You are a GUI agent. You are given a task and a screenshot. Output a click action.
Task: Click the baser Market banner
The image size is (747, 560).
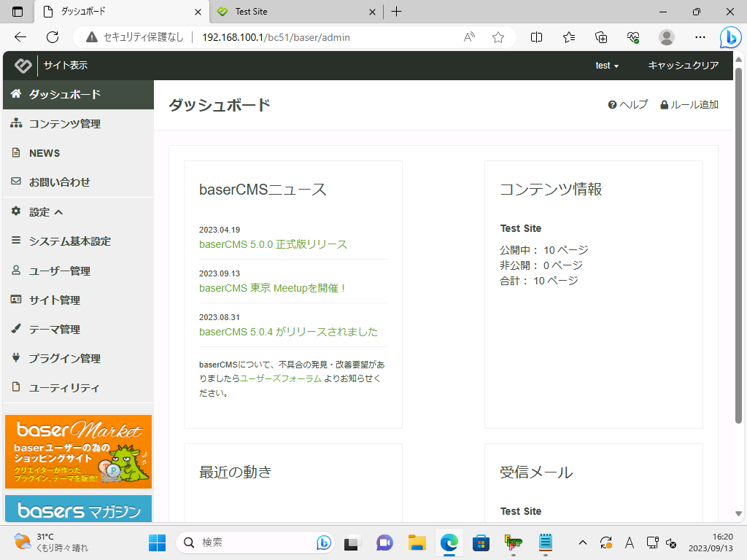[78, 451]
